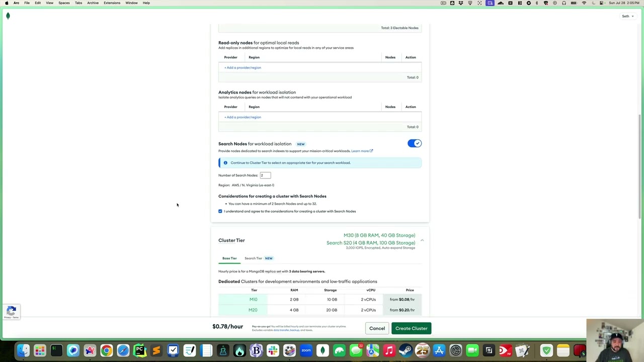Uncheck the Search Nodes considerations agreement checkbox

click(220, 211)
